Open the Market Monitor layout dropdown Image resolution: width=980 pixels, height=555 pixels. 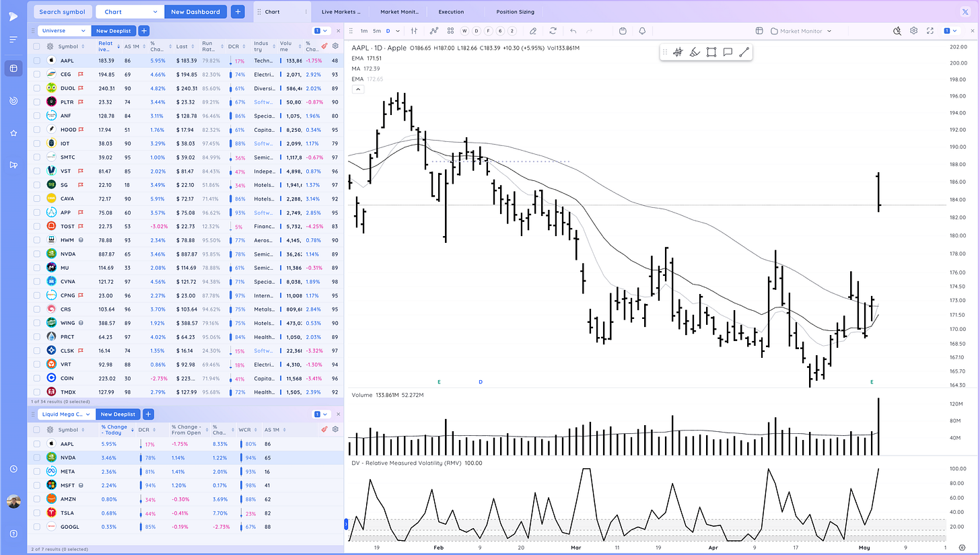pos(801,31)
